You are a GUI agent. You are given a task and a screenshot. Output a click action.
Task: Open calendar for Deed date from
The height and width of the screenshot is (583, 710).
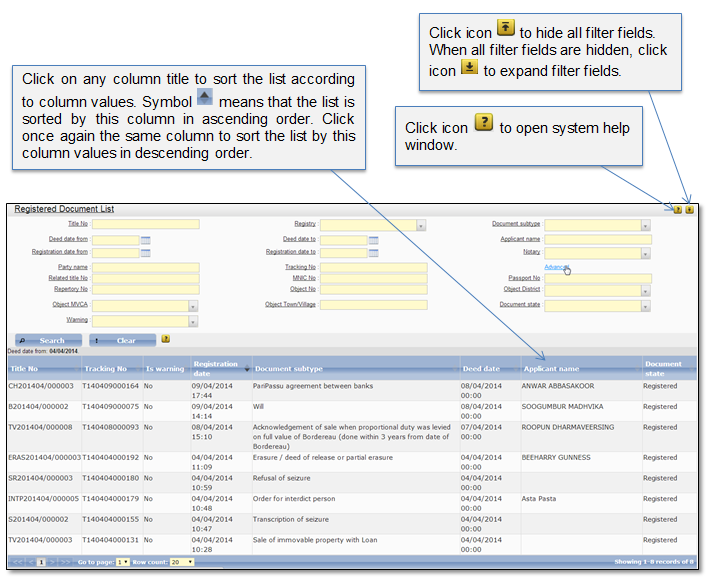(145, 240)
